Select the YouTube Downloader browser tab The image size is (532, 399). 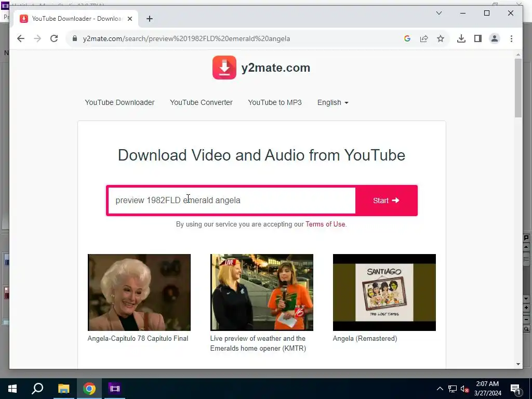point(76,19)
